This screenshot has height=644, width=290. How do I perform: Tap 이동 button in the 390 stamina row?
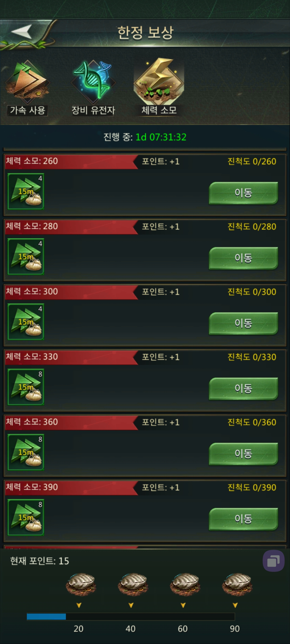pos(243,519)
